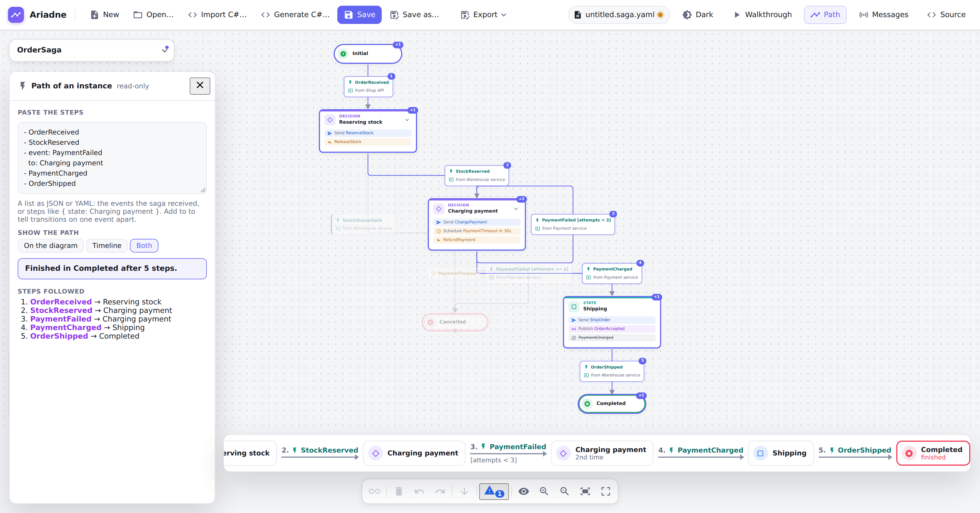Click the trash delete icon
The height and width of the screenshot is (513, 980).
399,491
